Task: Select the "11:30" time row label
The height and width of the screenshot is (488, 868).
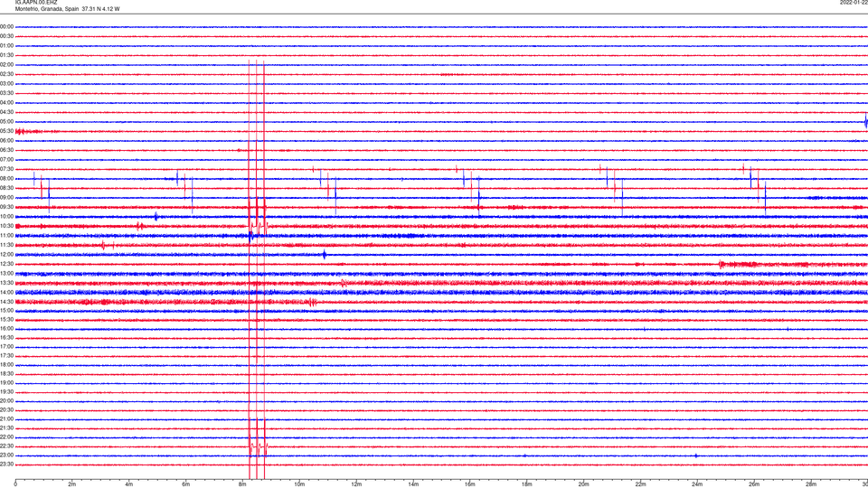Action: pos(6,245)
